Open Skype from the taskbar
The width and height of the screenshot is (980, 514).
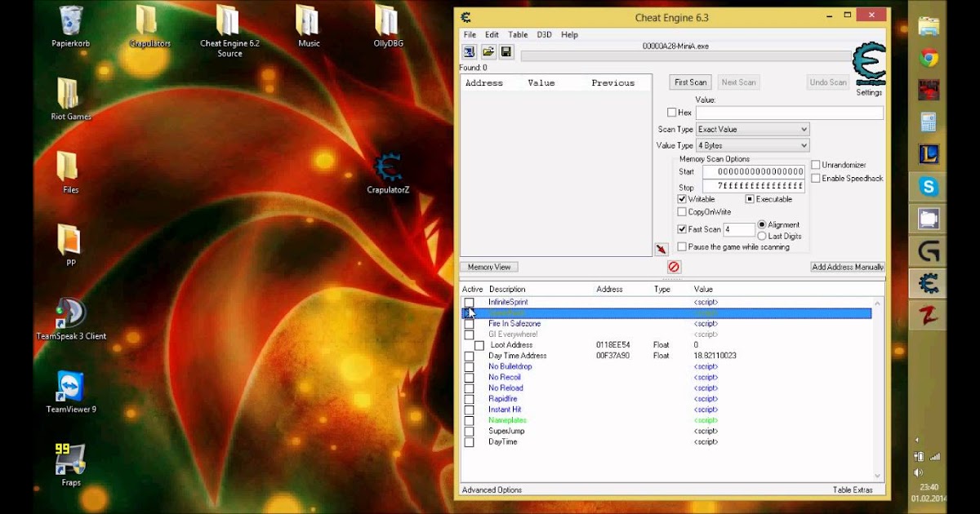coord(928,187)
